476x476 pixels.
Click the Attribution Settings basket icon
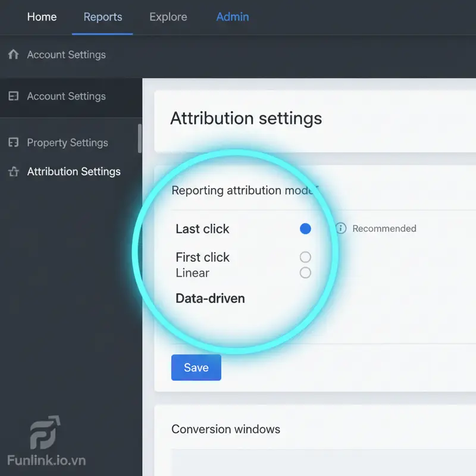click(x=12, y=171)
